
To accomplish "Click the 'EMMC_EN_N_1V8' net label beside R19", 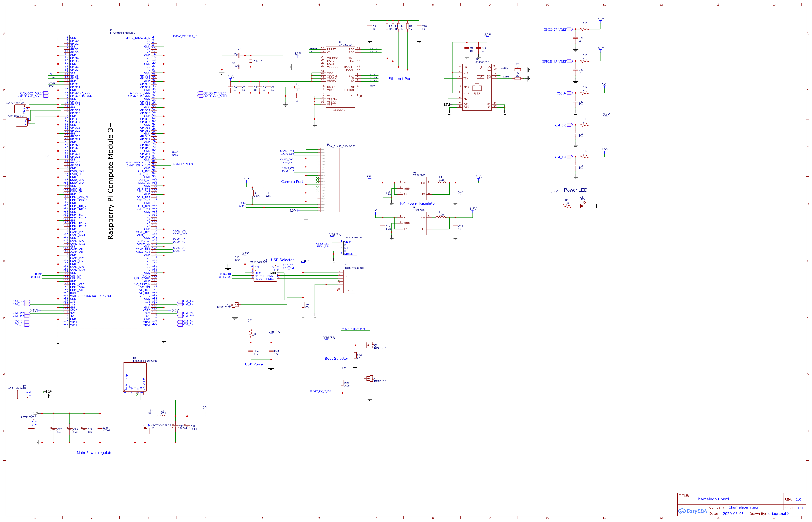I will click(320, 392).
